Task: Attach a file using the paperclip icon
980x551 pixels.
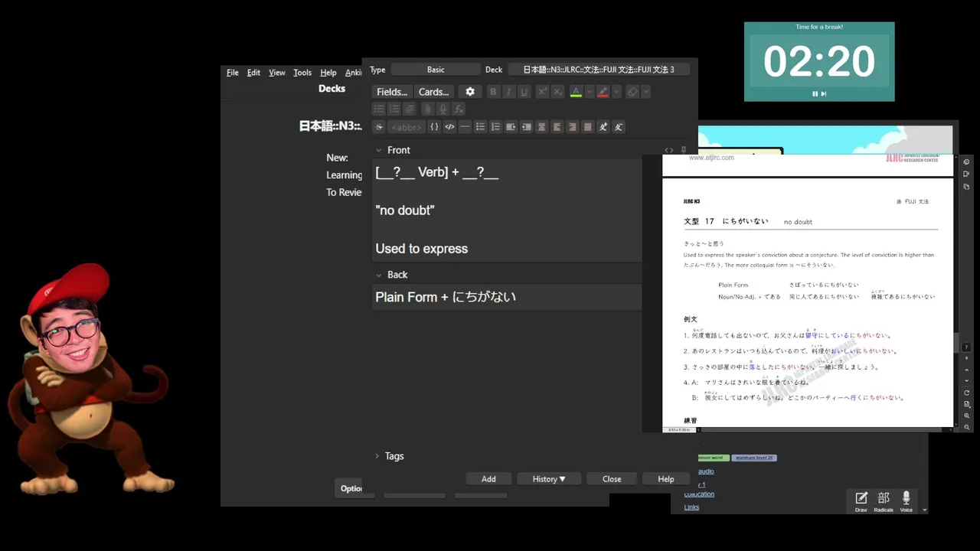Action: click(427, 109)
